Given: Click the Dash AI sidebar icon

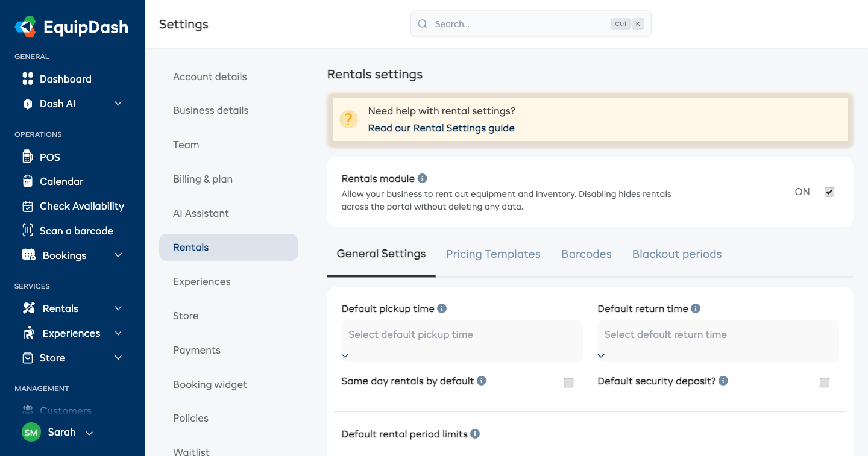Looking at the screenshot, I should pyautogui.click(x=27, y=104).
